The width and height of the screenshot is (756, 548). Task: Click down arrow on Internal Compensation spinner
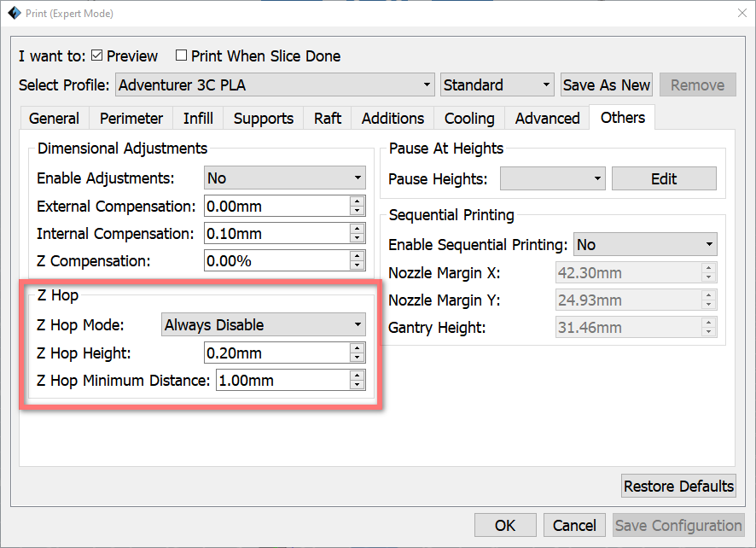tap(357, 238)
